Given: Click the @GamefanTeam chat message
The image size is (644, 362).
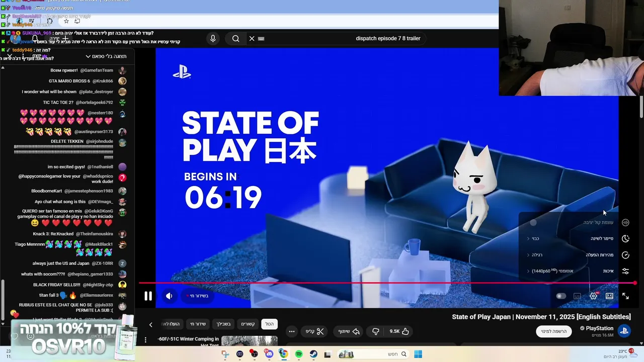Looking at the screenshot, I should 82,70.
